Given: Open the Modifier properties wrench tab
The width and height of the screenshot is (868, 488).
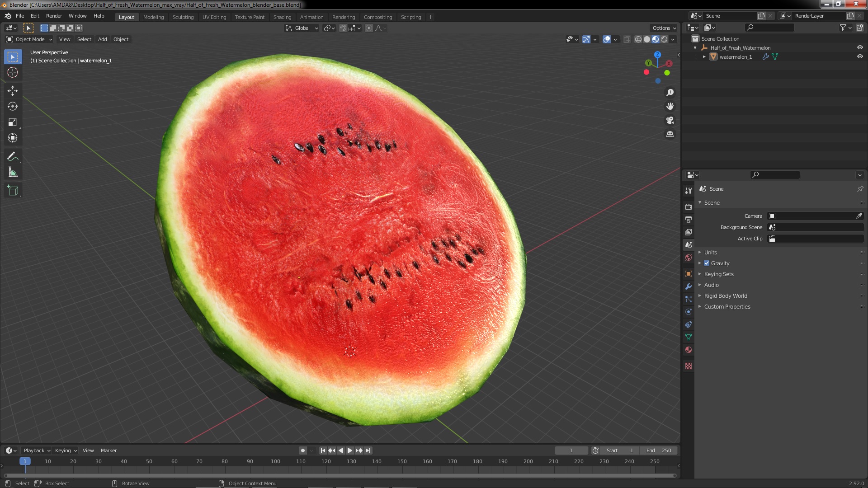Looking at the screenshot, I should point(689,286).
